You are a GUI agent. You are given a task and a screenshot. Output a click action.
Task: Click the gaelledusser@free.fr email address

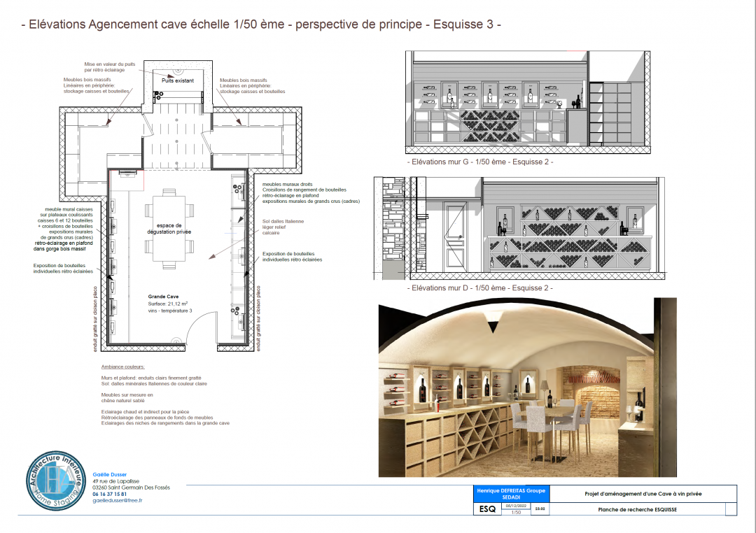[x=117, y=501]
